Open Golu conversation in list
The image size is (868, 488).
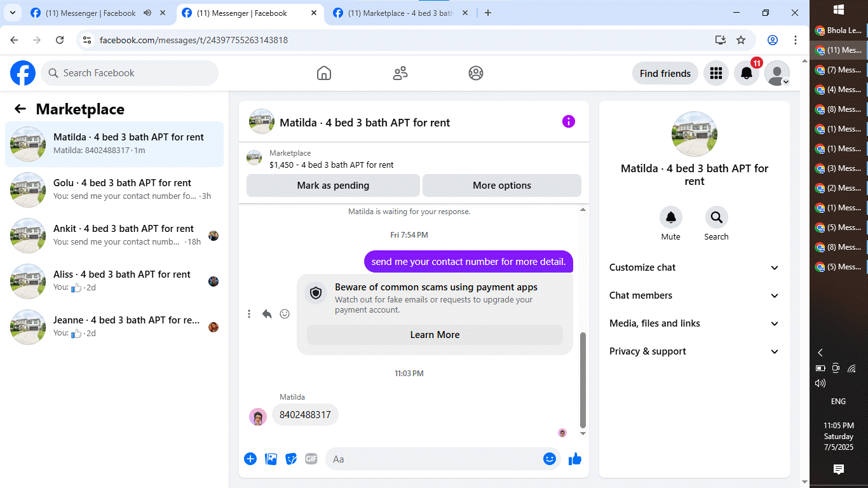[114, 190]
